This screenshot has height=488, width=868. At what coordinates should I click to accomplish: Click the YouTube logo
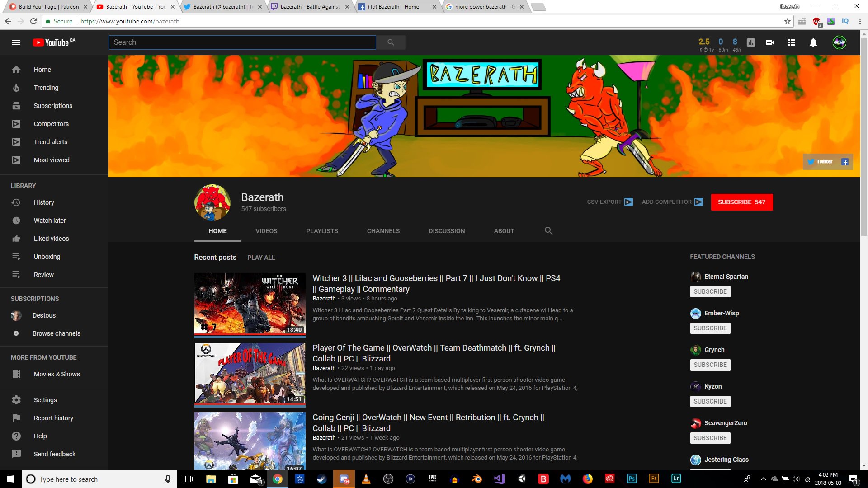click(x=54, y=42)
